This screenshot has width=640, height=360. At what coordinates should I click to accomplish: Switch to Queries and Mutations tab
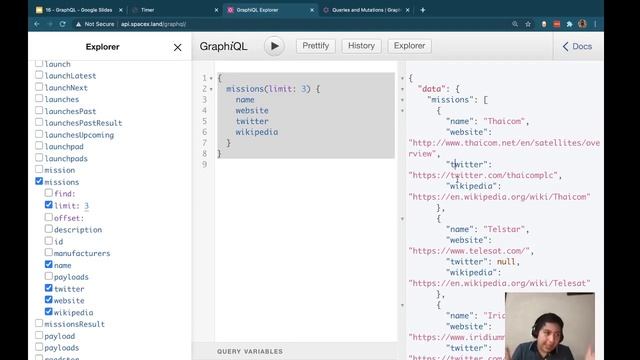366,10
